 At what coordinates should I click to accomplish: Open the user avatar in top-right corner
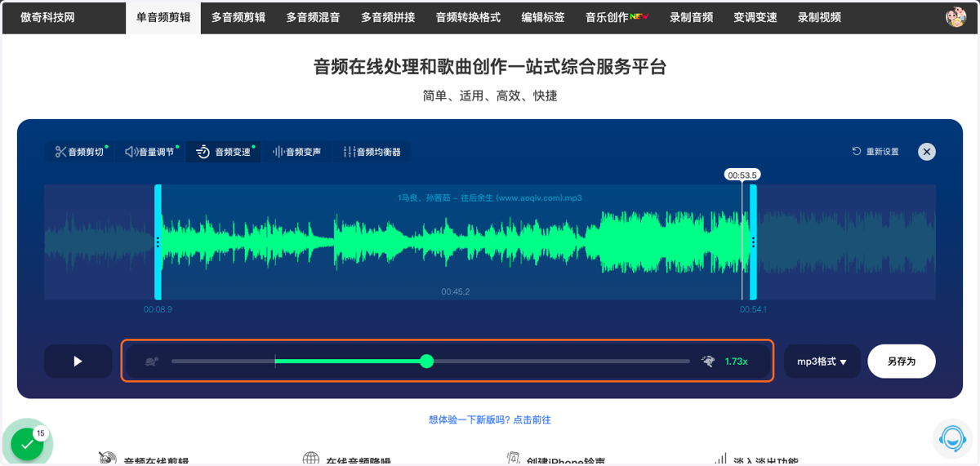955,17
